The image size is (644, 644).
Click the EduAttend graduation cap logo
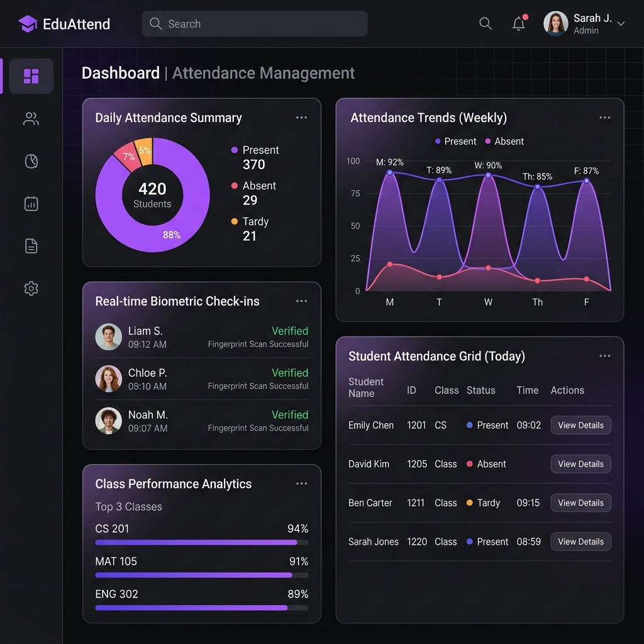[28, 24]
